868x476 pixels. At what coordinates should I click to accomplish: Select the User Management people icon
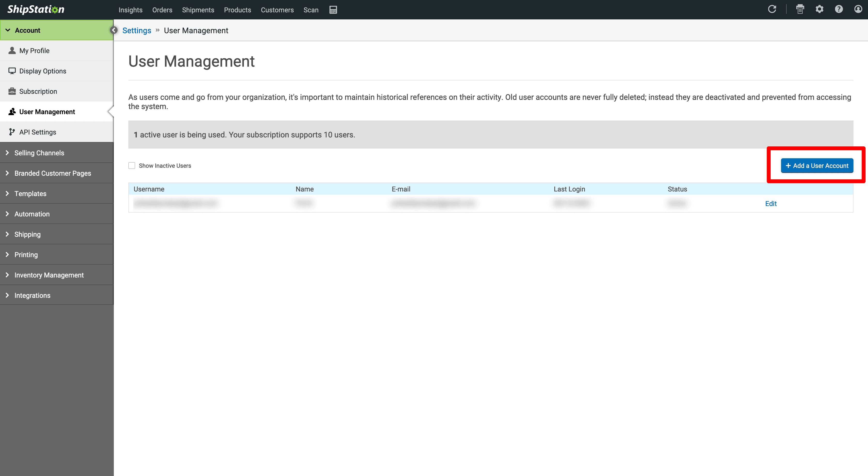pos(12,111)
